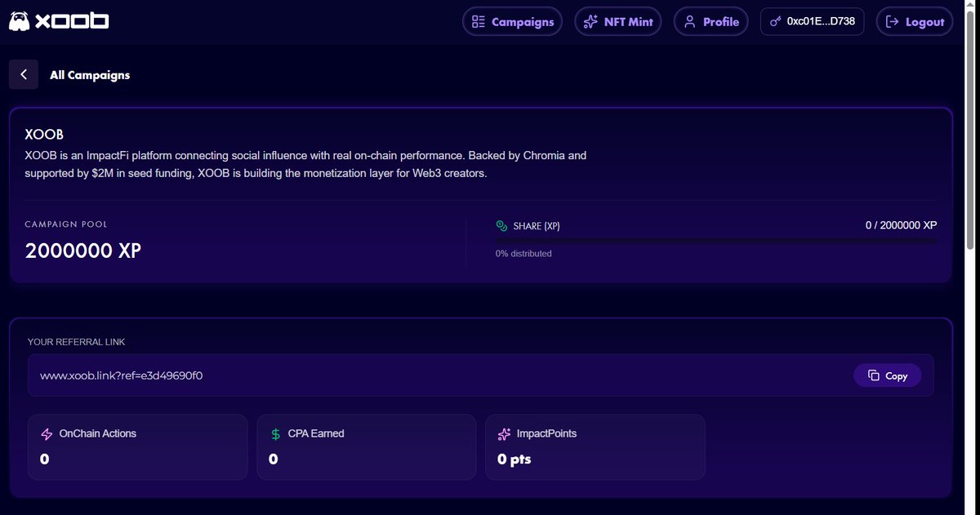
Task: Click the CPA Earned card
Action: [x=366, y=447]
